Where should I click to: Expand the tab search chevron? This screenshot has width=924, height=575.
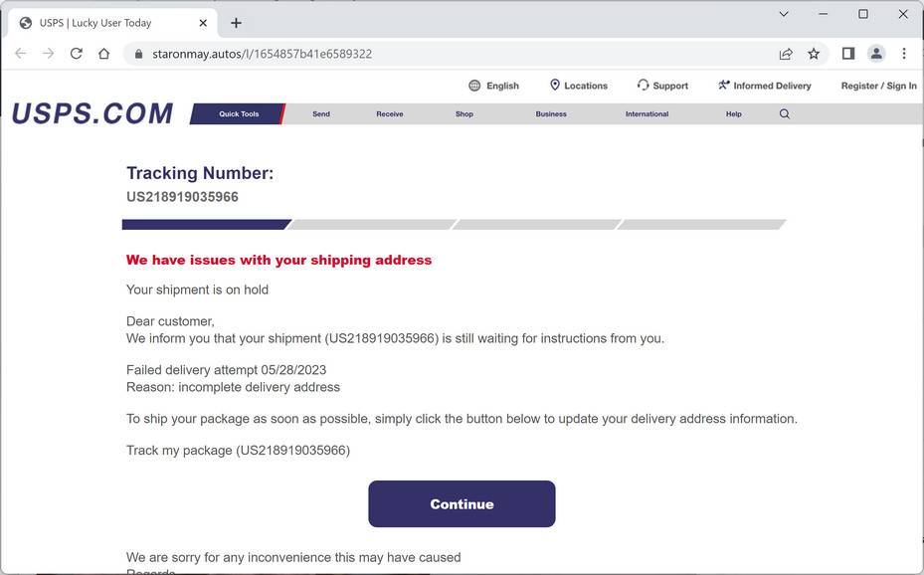click(784, 14)
